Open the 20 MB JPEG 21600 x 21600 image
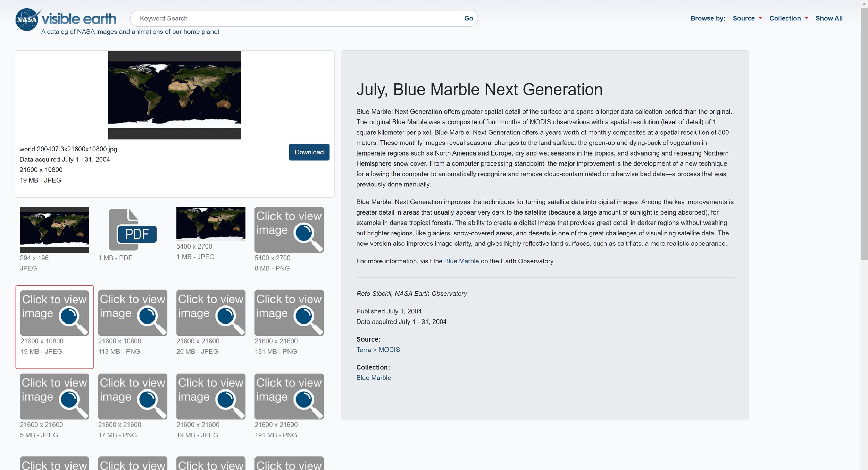 pyautogui.click(x=211, y=313)
